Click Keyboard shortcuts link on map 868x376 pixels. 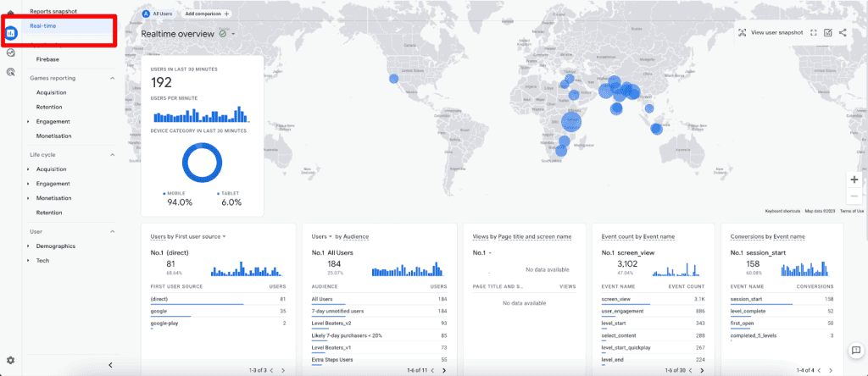(782, 211)
